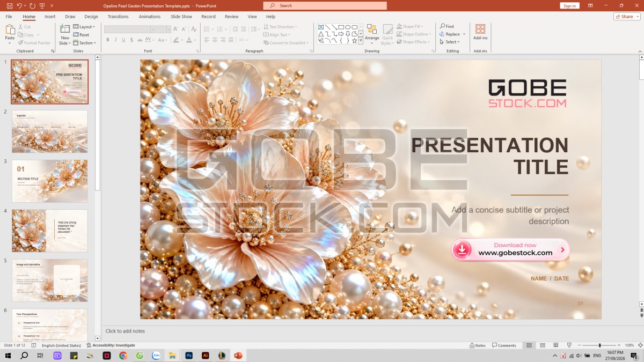Open Chrome from the taskbar
Viewport: 644px width, 362px height.
coord(123,356)
